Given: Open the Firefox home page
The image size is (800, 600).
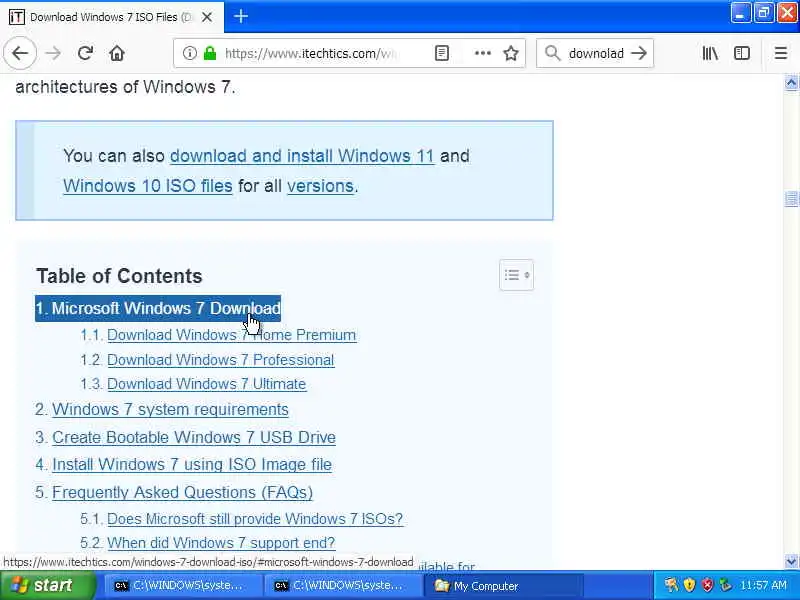Looking at the screenshot, I should coord(117,53).
